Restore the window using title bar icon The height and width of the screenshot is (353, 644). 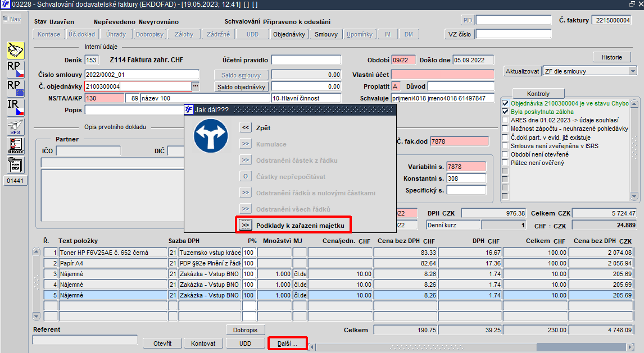pyautogui.click(x=632, y=4)
